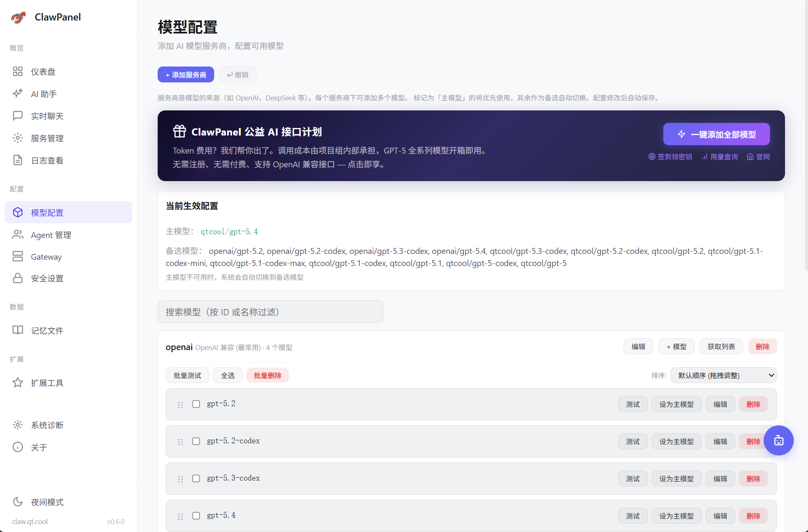Open the 日志查看 log viewer

point(46,160)
